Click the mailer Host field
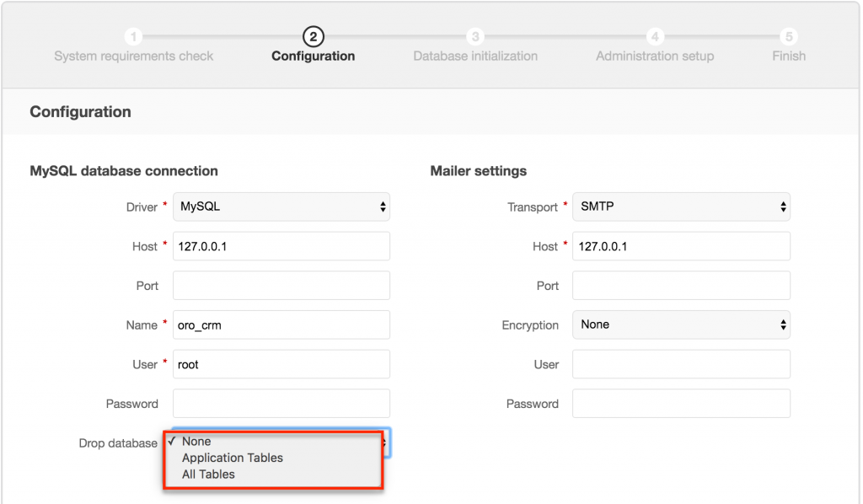863x504 pixels. (x=681, y=246)
